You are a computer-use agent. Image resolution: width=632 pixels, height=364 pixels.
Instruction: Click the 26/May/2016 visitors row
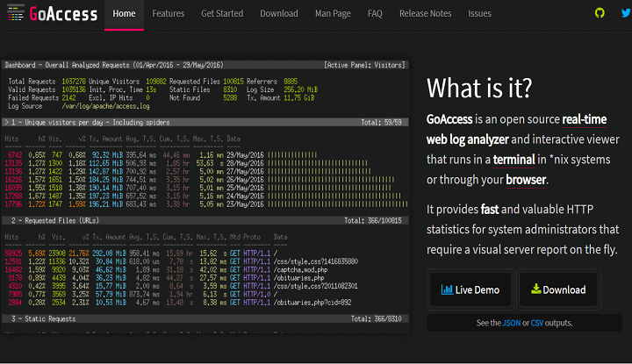(x=199, y=180)
